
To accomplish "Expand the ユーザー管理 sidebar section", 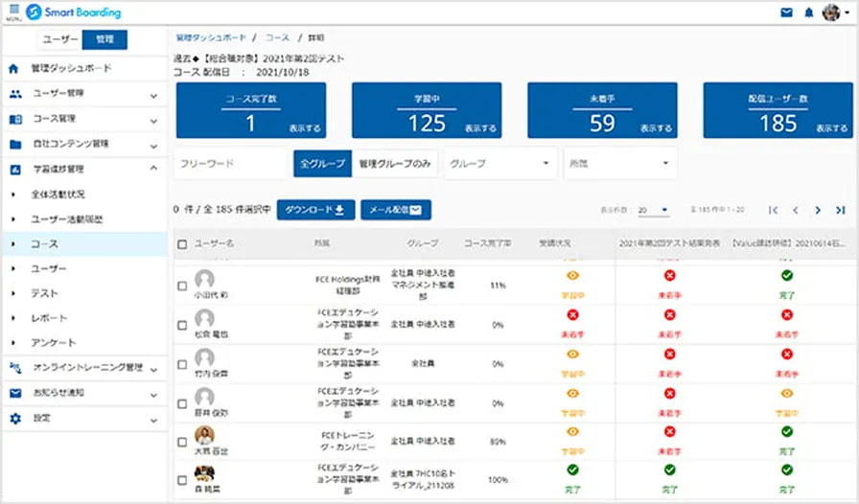I will click(85, 94).
